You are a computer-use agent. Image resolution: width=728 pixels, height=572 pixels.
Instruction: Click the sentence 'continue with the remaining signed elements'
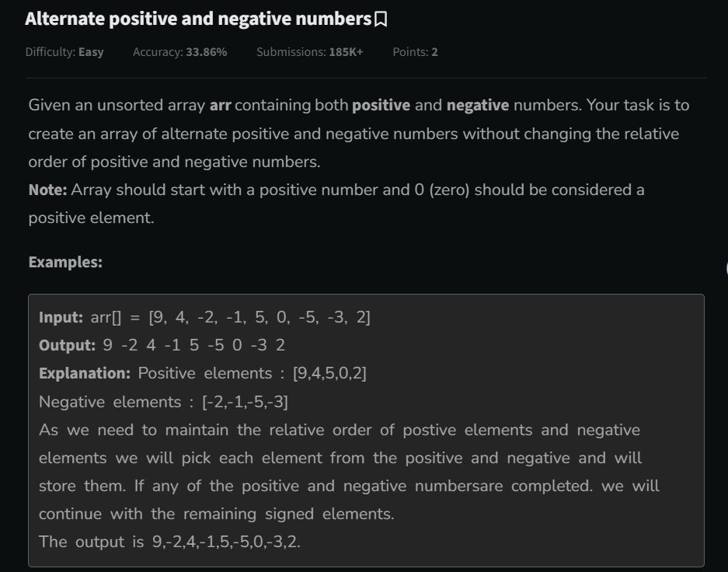tap(216, 514)
